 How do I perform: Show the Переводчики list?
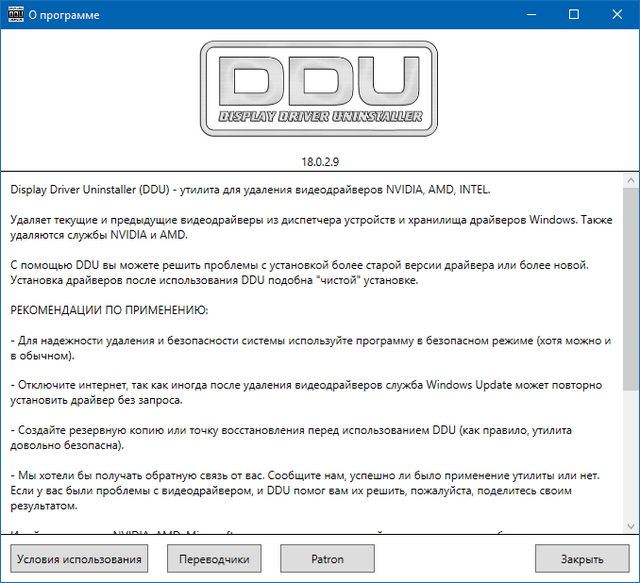[215, 558]
